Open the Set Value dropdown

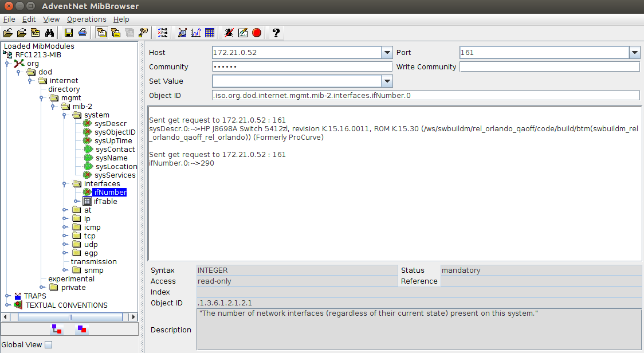(387, 81)
